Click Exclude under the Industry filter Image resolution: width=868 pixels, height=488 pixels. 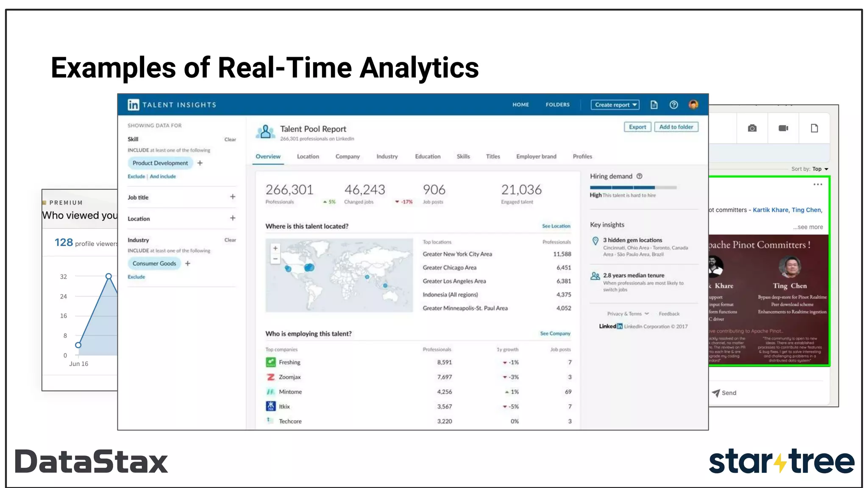click(x=136, y=277)
